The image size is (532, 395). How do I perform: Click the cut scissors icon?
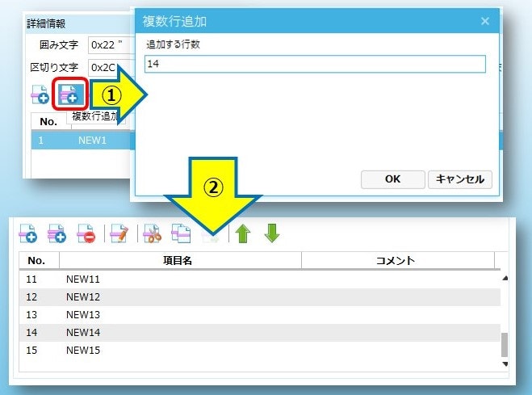coord(152,233)
